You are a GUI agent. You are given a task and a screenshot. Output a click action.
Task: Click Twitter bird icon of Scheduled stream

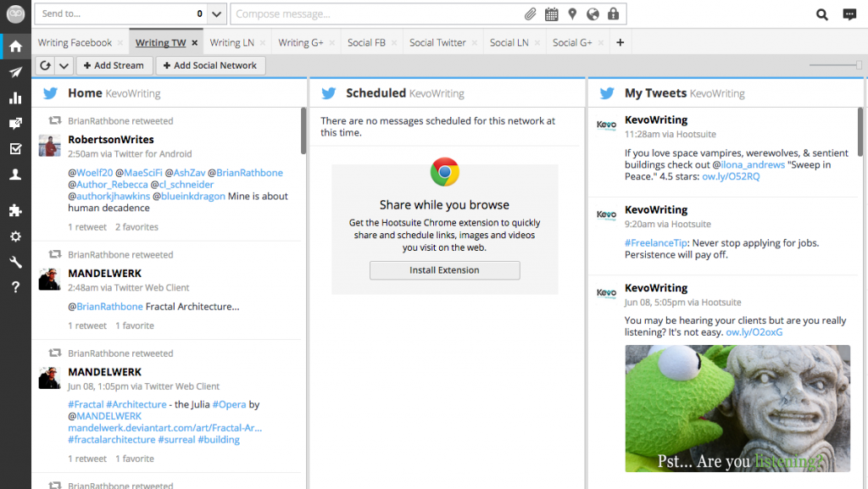tap(329, 93)
